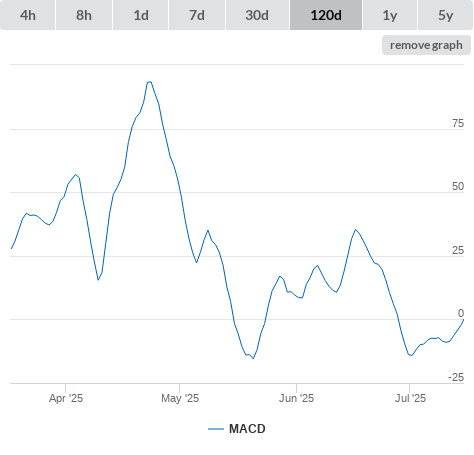Show the 1y time range
Screen dimensions: 474x455
[x=390, y=15]
